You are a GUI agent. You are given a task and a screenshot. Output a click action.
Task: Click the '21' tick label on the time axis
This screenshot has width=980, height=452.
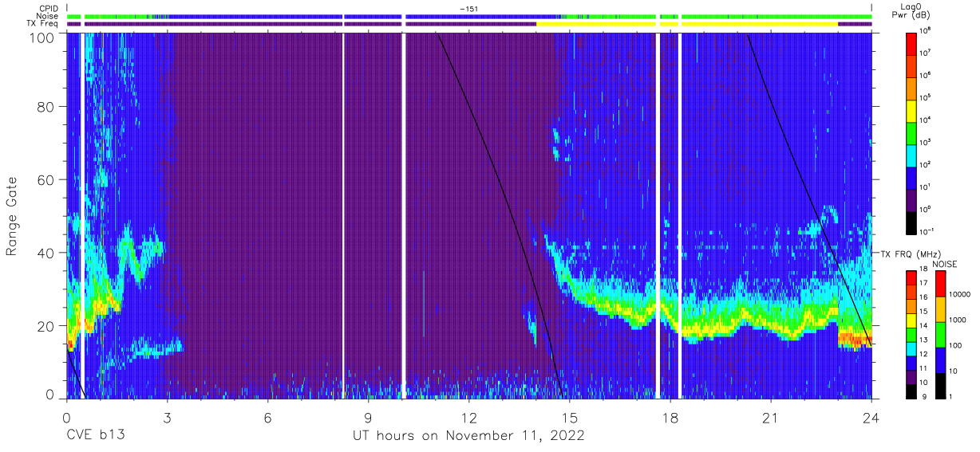tap(770, 418)
